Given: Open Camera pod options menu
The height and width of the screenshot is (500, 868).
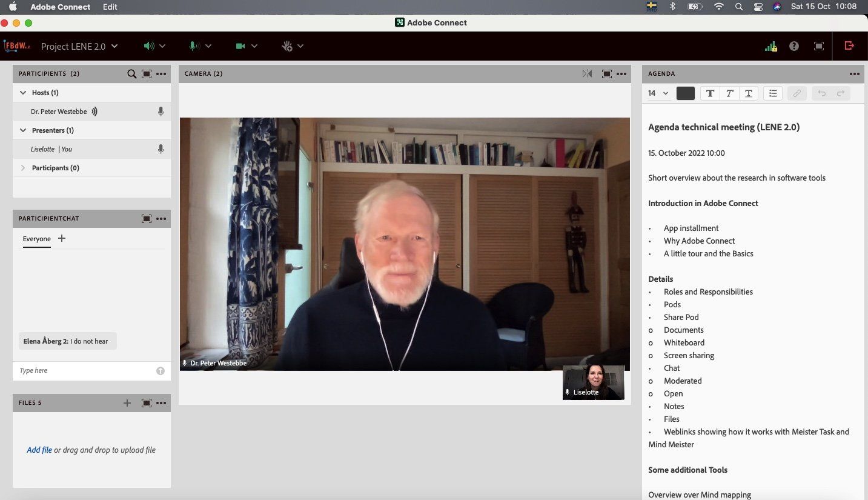Looking at the screenshot, I should pos(621,74).
